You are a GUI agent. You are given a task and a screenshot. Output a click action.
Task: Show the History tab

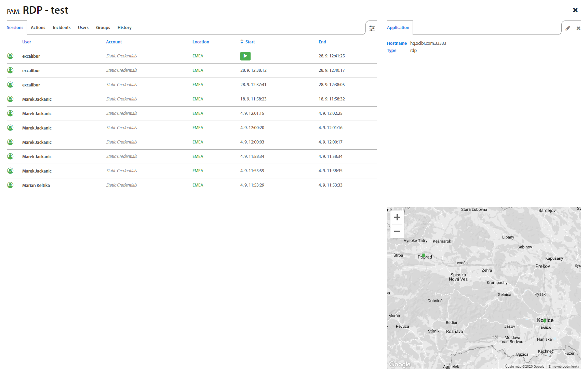coord(124,28)
